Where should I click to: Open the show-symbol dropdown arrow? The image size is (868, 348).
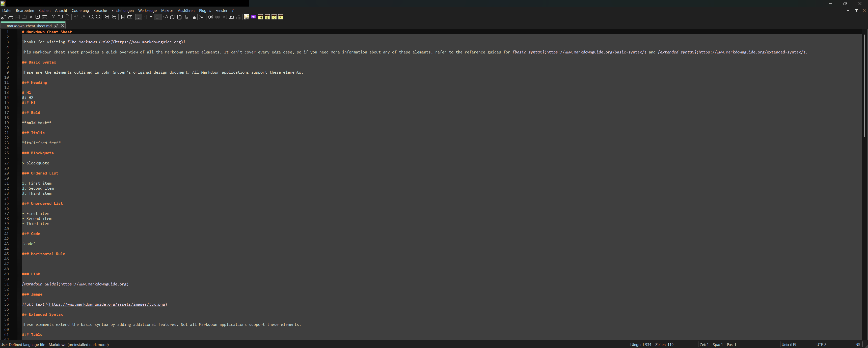click(151, 17)
